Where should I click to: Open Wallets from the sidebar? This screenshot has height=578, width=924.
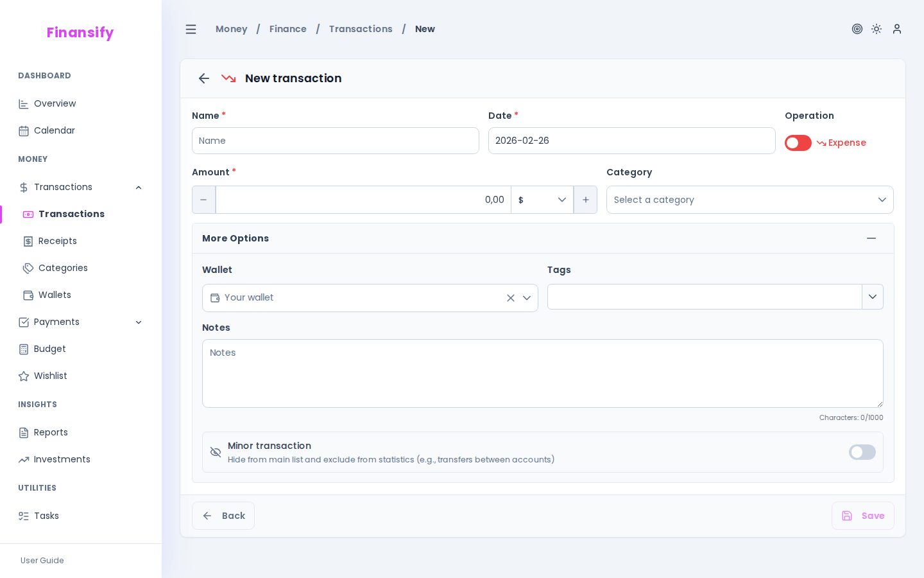click(x=55, y=295)
